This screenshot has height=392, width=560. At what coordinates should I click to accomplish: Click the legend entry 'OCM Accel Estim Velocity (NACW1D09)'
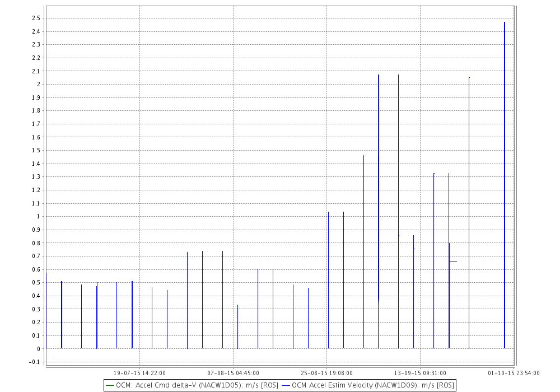[368, 385]
